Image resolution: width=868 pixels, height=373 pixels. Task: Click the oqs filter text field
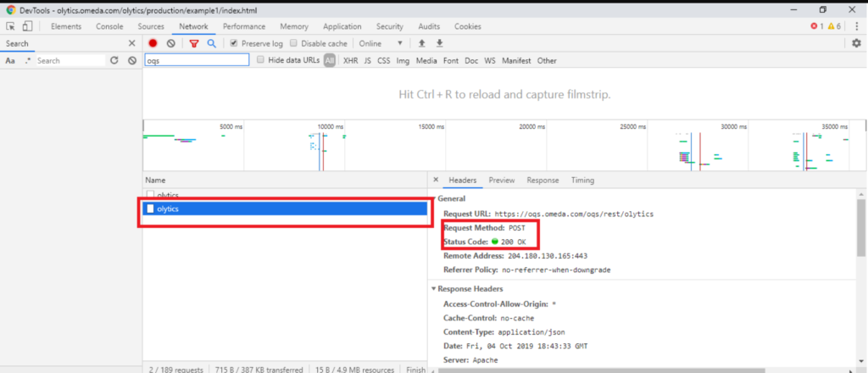tap(197, 61)
